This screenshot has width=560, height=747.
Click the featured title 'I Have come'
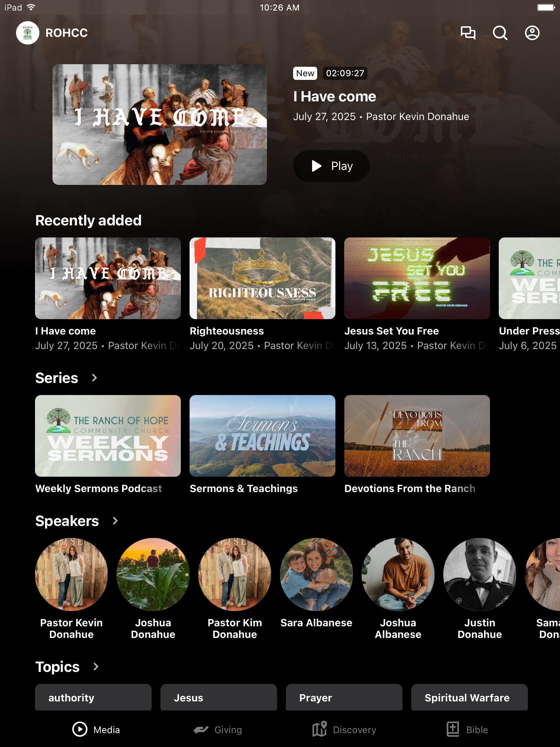[335, 97]
